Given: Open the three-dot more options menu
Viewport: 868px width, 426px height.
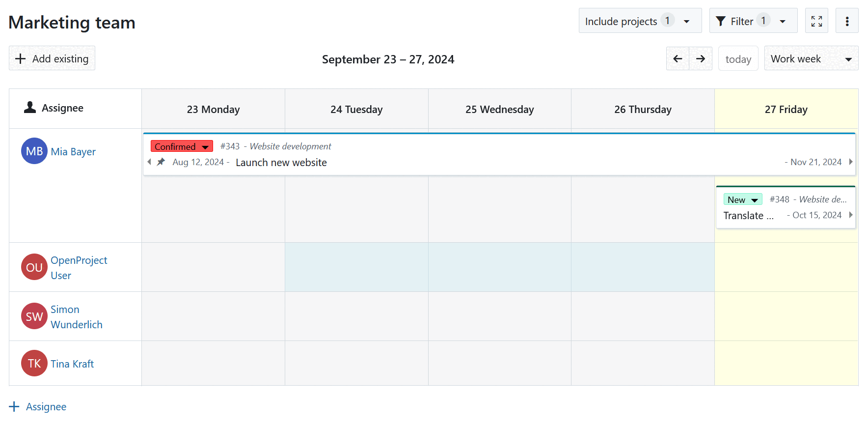Looking at the screenshot, I should [847, 21].
